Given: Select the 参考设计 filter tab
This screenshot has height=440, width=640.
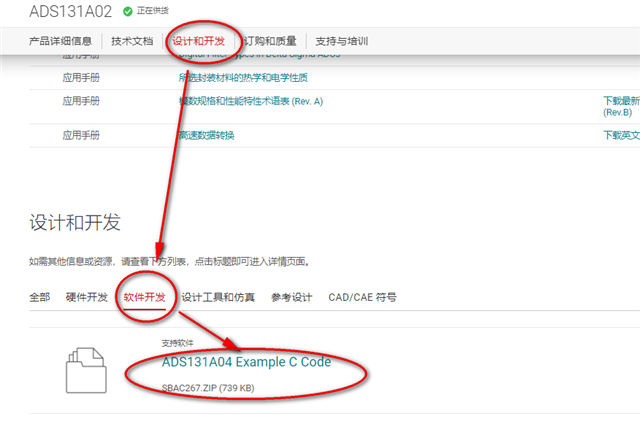Looking at the screenshot, I should click(x=291, y=297).
